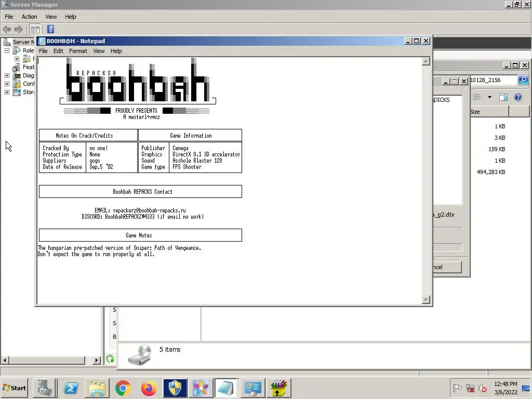Open Google Chrome from the taskbar

[x=123, y=388]
